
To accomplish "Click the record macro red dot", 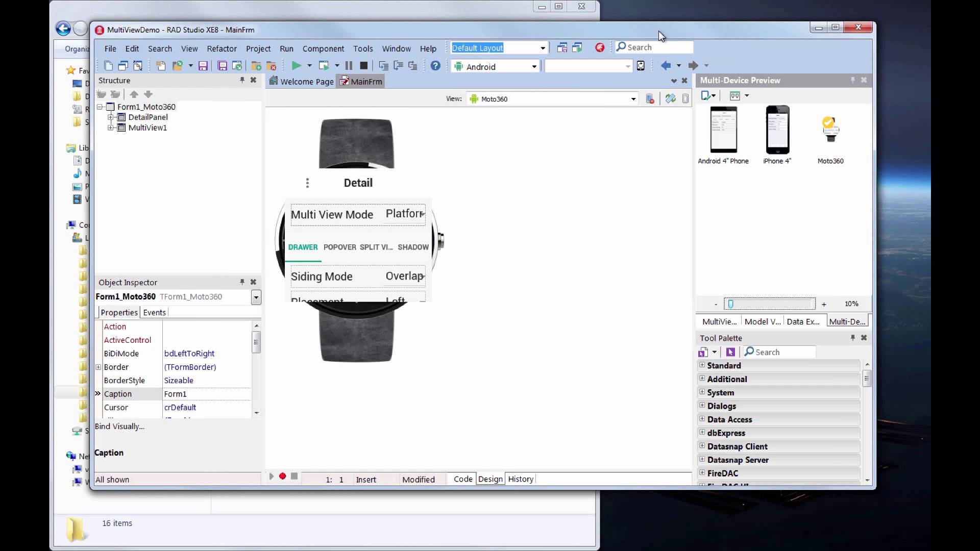I will tap(282, 476).
